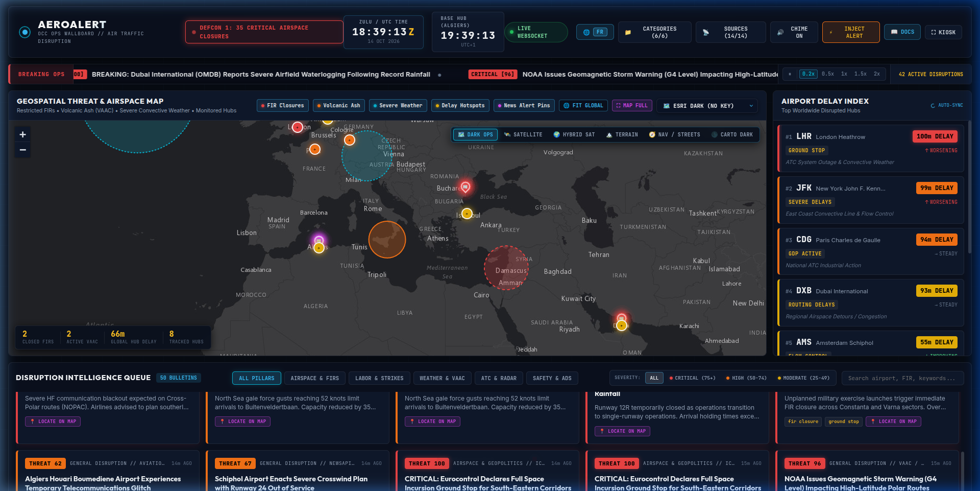The width and height of the screenshot is (980, 491).
Task: Zoom in the map with plus button
Action: [22, 134]
